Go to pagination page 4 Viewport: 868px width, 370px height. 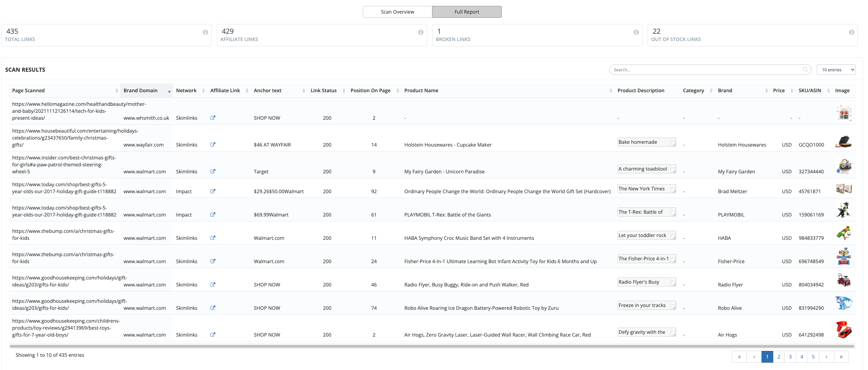[801, 357]
